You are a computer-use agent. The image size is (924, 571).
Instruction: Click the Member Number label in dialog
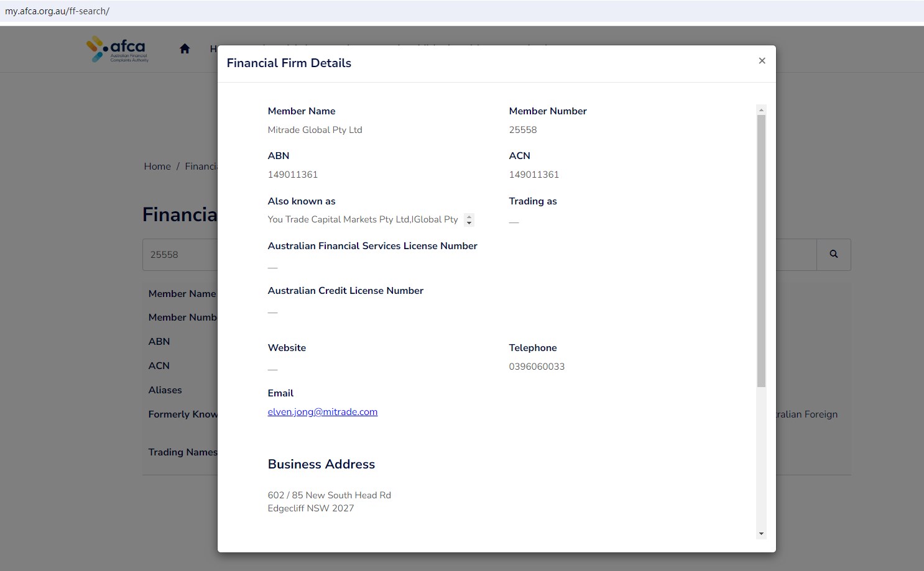click(x=548, y=111)
